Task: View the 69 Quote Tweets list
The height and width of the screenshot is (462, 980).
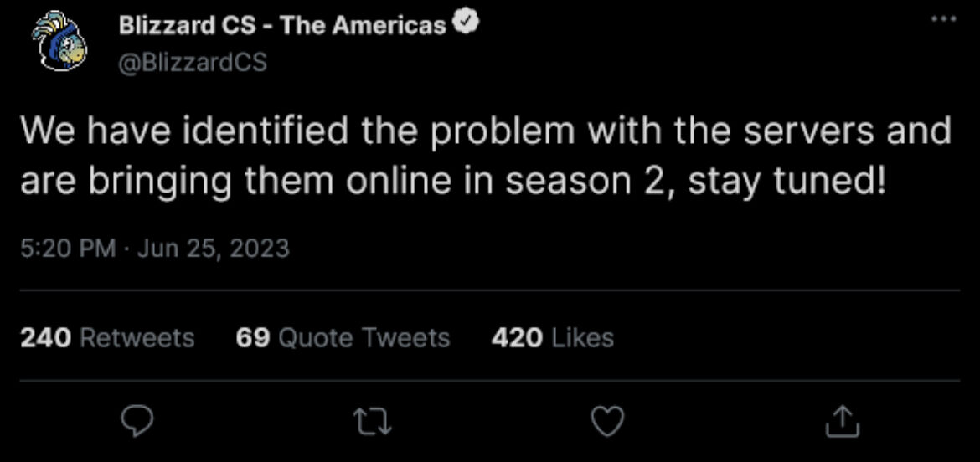Action: click(x=343, y=338)
